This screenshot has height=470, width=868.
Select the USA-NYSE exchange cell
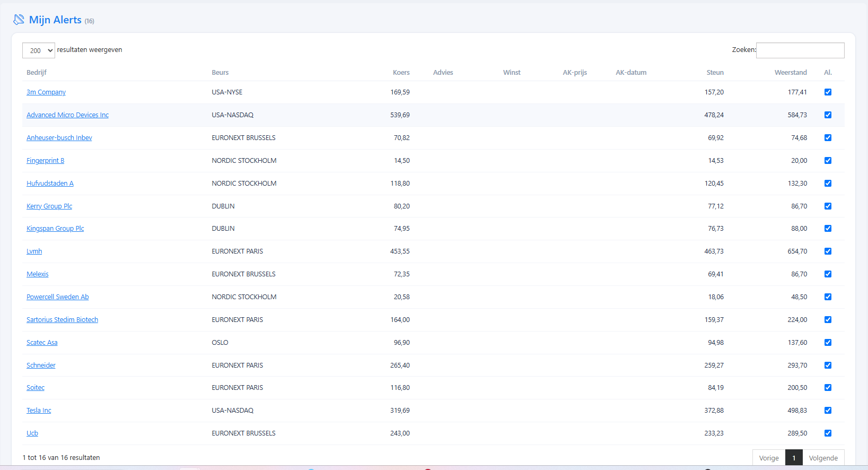point(227,92)
